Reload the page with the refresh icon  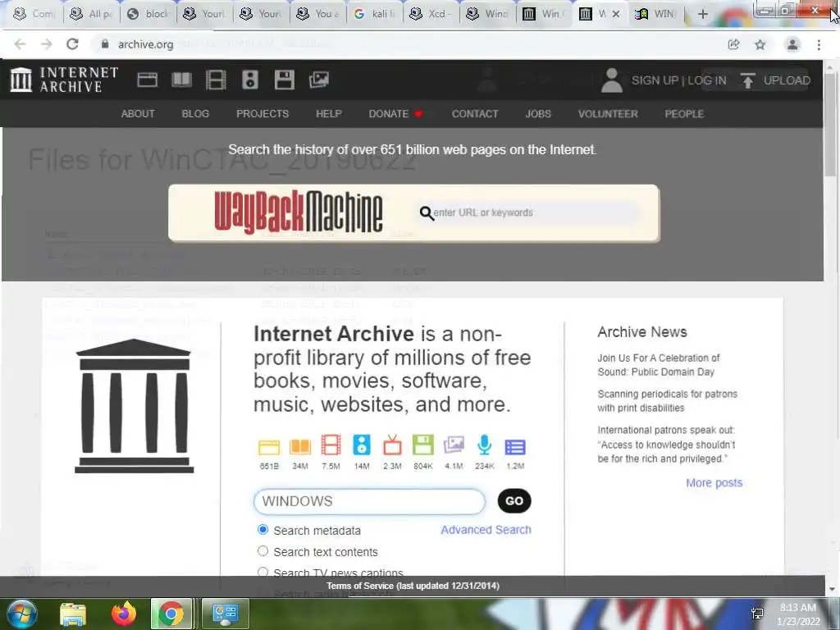[72, 44]
